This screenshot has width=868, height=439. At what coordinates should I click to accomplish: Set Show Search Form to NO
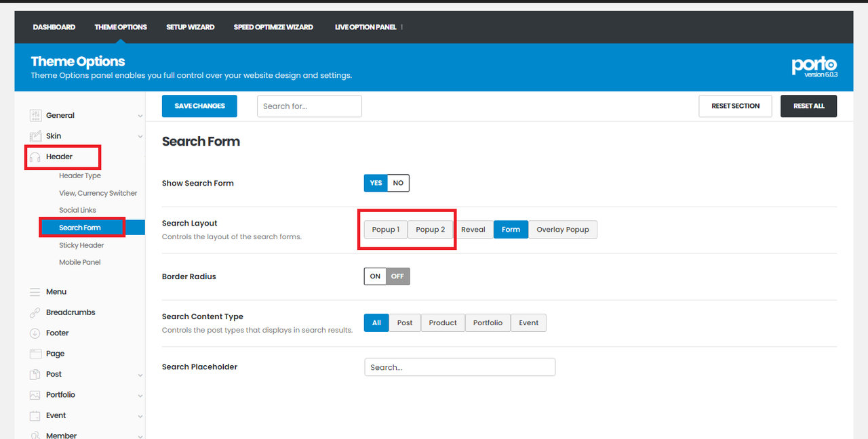(x=398, y=183)
